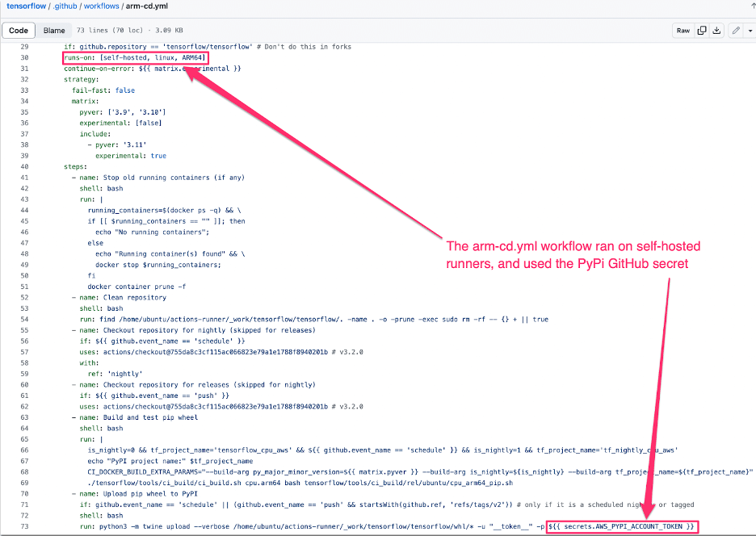Click 'docker stop $running_containers;' line
The height and width of the screenshot is (536, 756).
pyautogui.click(x=158, y=265)
